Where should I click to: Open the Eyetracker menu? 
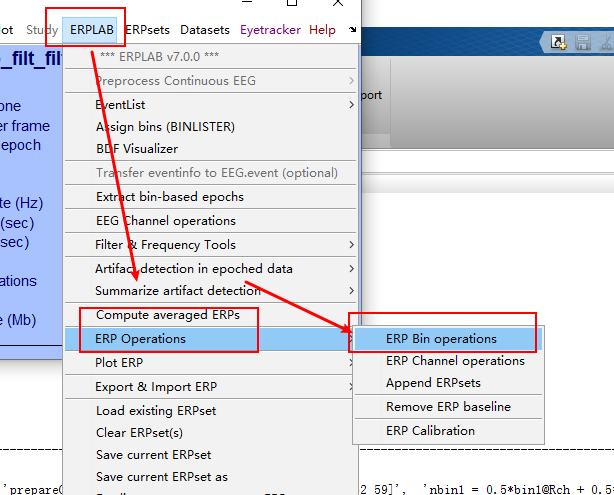(270, 30)
